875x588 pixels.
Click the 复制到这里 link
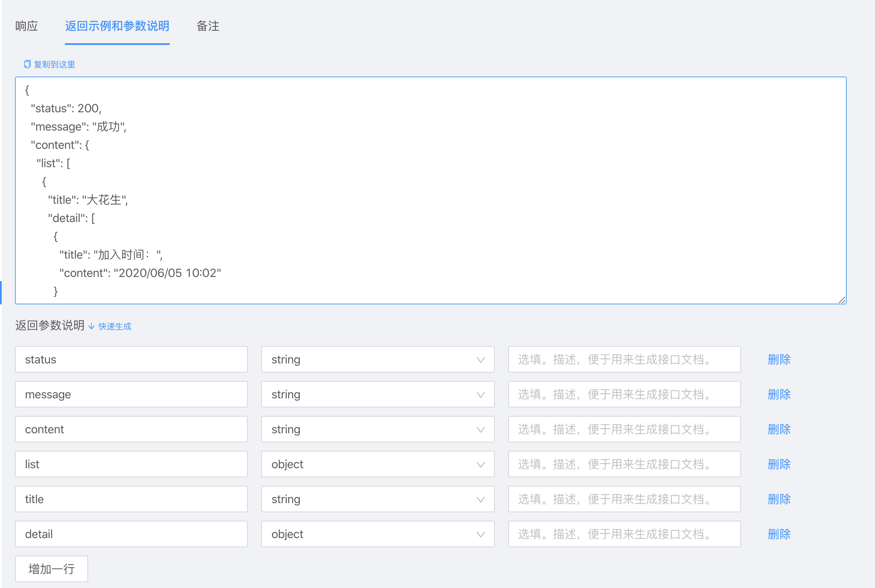[x=54, y=64]
